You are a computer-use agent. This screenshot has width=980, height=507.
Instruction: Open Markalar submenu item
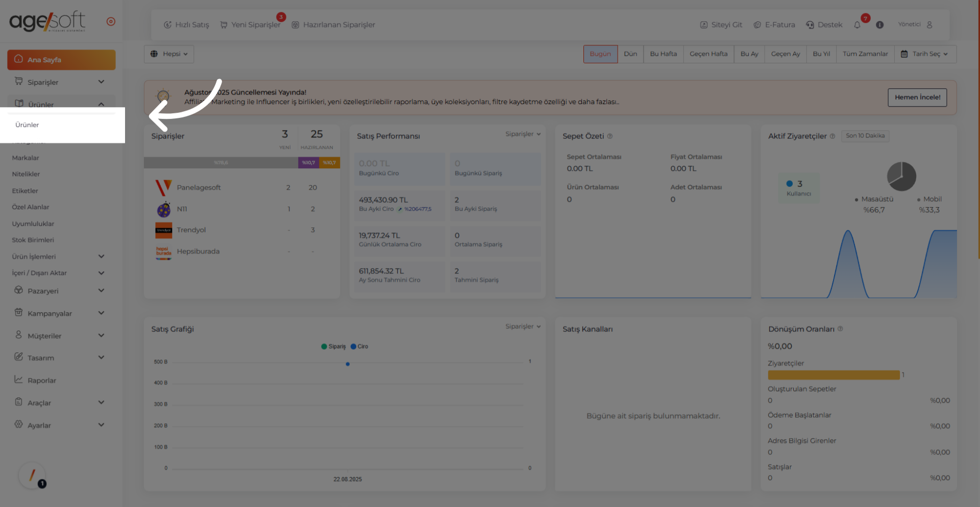pos(26,158)
